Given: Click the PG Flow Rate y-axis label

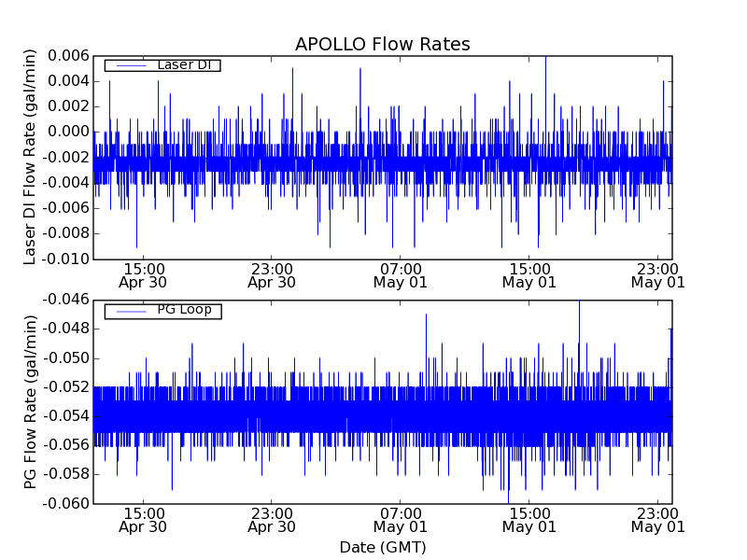Looking at the screenshot, I should coord(30,401).
